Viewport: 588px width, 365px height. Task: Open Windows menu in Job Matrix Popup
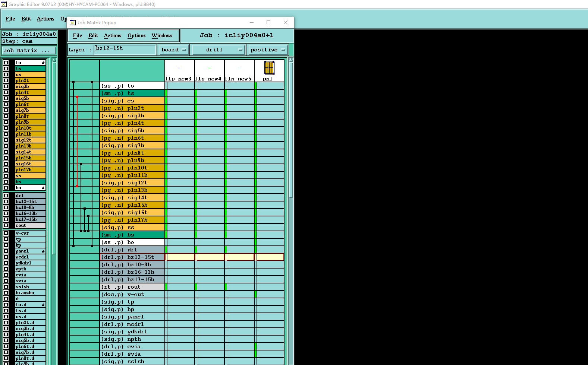pos(162,35)
